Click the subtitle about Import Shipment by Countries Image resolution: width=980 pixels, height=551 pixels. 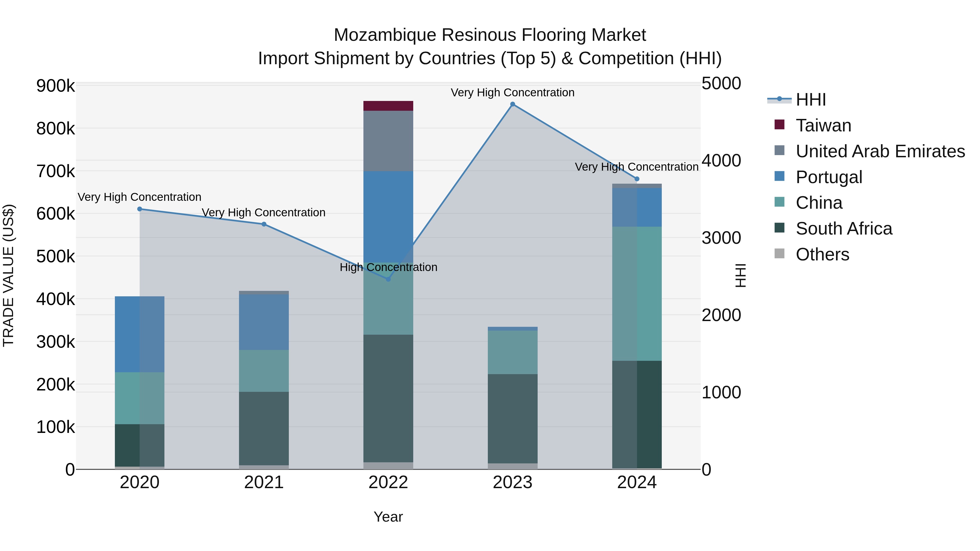[x=490, y=59]
